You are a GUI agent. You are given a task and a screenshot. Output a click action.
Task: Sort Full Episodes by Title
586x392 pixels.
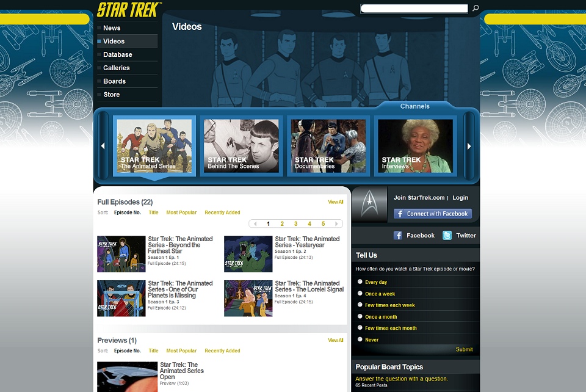pyautogui.click(x=154, y=212)
